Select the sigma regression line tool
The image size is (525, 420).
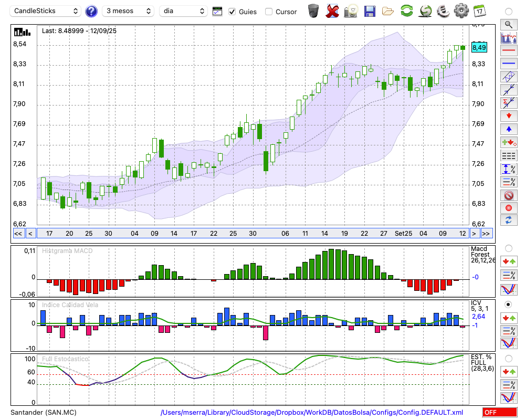(509, 103)
